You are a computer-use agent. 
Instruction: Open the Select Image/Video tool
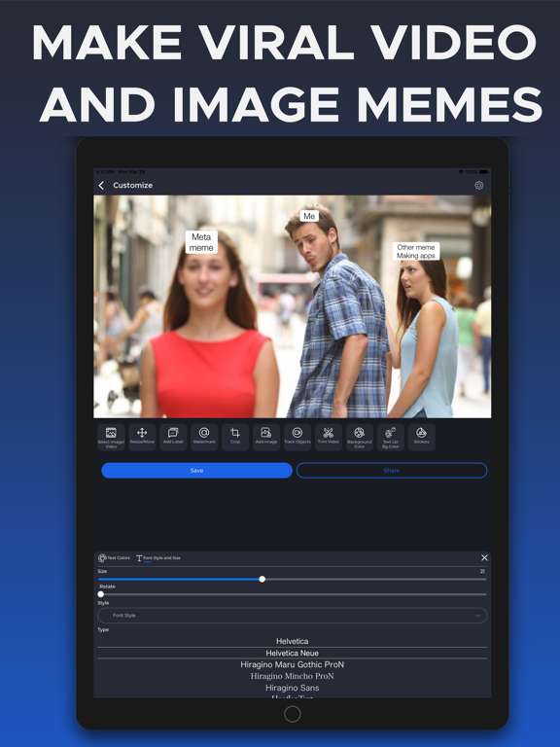pyautogui.click(x=111, y=437)
